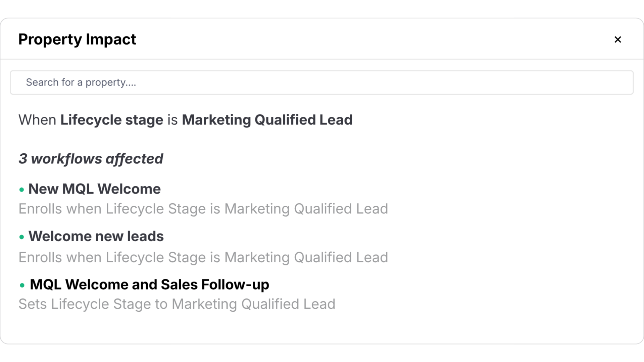Screen dimensions: 644x362
Task: Select enrollment description under New MQL Welcome
Action: coord(203,209)
